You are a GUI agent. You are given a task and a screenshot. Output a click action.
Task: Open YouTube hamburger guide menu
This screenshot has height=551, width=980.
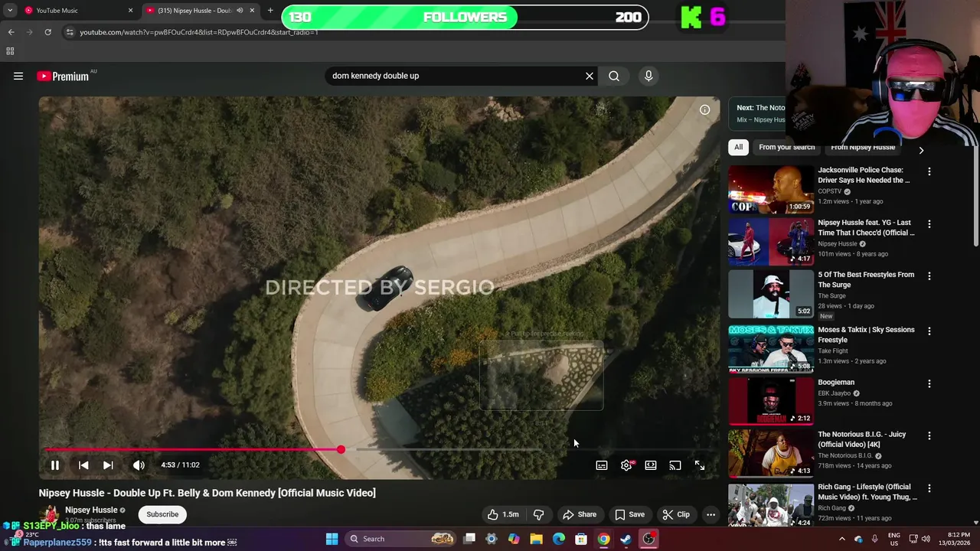pyautogui.click(x=18, y=76)
